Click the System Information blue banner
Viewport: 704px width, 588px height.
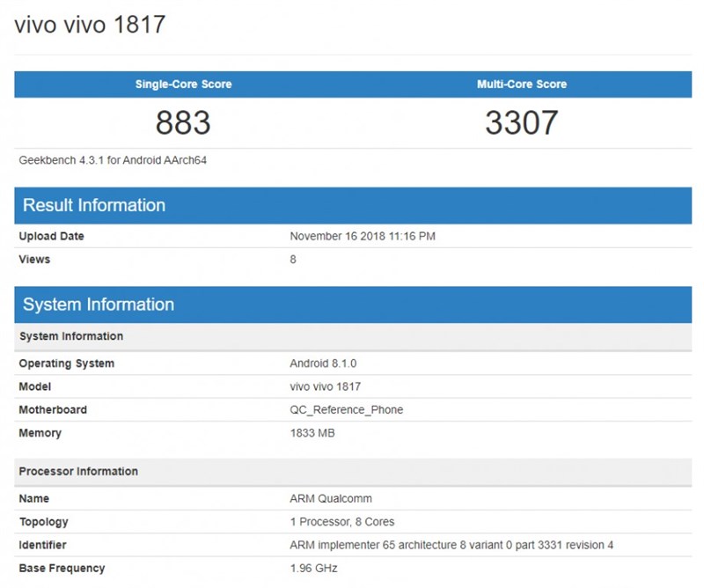pyautogui.click(x=97, y=305)
